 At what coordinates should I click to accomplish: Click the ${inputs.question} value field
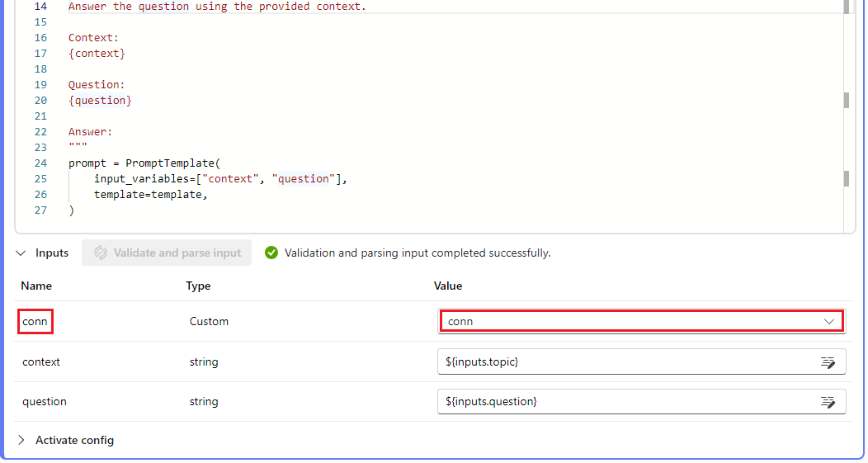[x=627, y=401]
